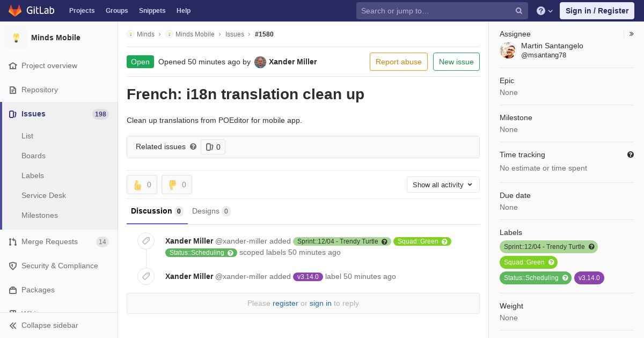Click Minds breadcrumb avatar icon
This screenshot has height=338, width=644.
(x=130, y=34)
